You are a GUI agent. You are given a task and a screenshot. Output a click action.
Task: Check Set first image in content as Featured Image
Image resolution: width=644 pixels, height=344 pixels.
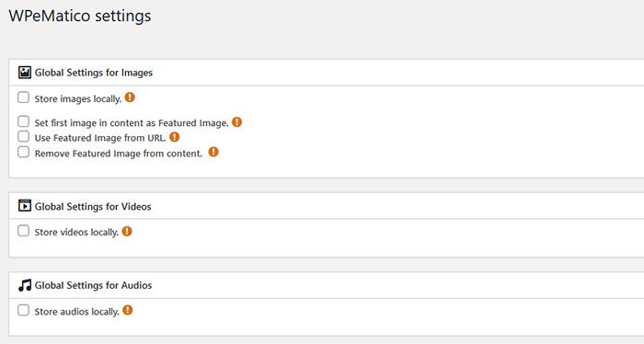pyautogui.click(x=23, y=121)
